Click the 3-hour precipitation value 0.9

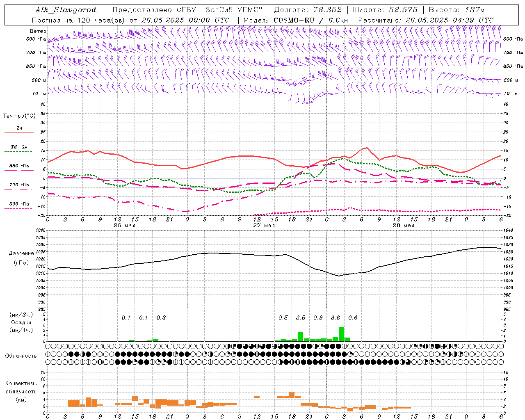tap(318, 317)
